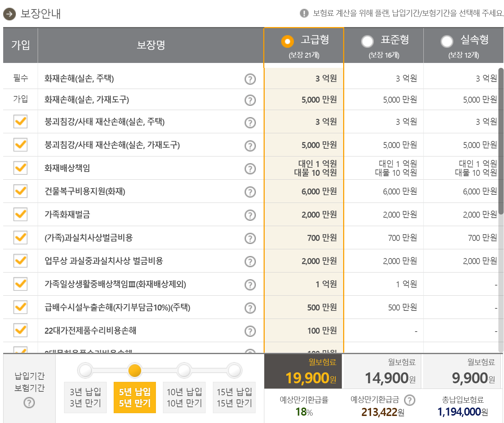Screen dimensions: 504x423
Task: Click help icon beside 급배수시설누출손해
Action: [x=250, y=307]
